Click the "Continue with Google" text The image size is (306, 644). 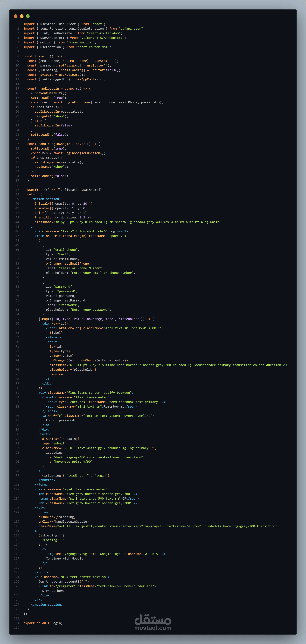65,559
